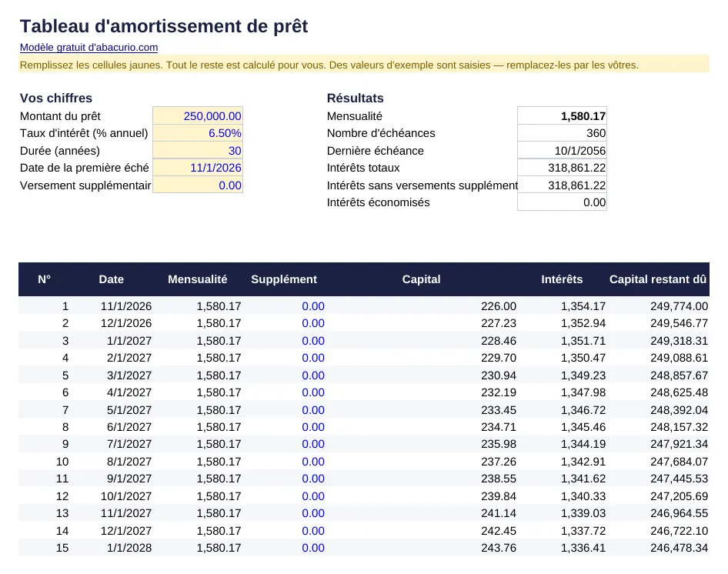Select the first payment date cell 11/1/2026
Viewport: 728px width, 574px height.
click(198, 168)
